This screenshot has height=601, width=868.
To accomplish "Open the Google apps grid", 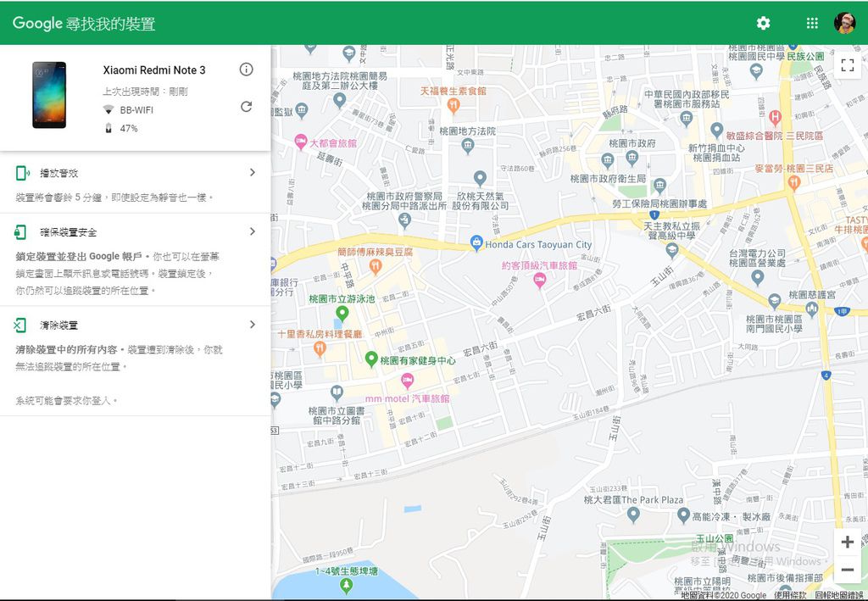I will pos(812,23).
